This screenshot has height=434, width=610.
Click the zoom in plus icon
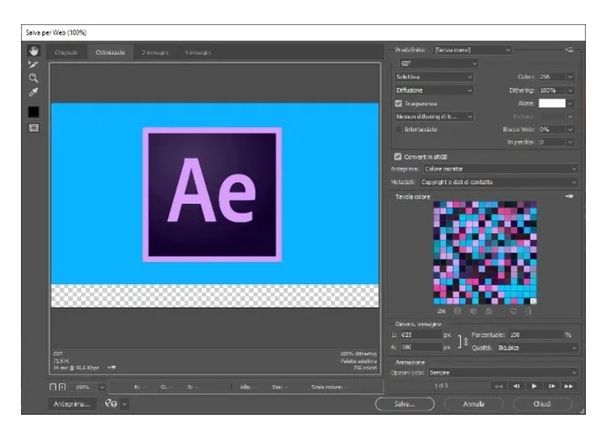coord(62,387)
